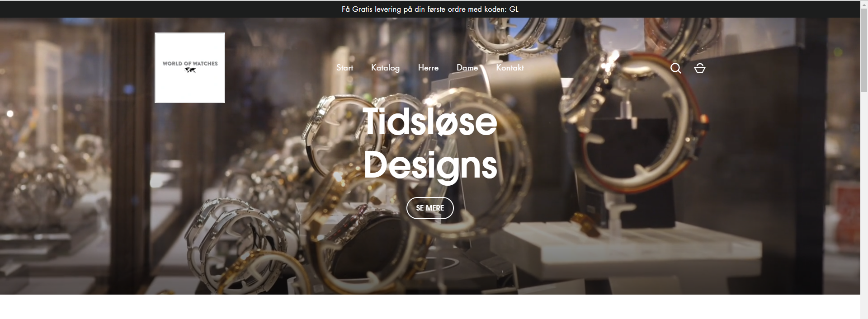The height and width of the screenshot is (319, 868).
Task: Click the WORLD OF WATCHES logo text
Action: (190, 63)
